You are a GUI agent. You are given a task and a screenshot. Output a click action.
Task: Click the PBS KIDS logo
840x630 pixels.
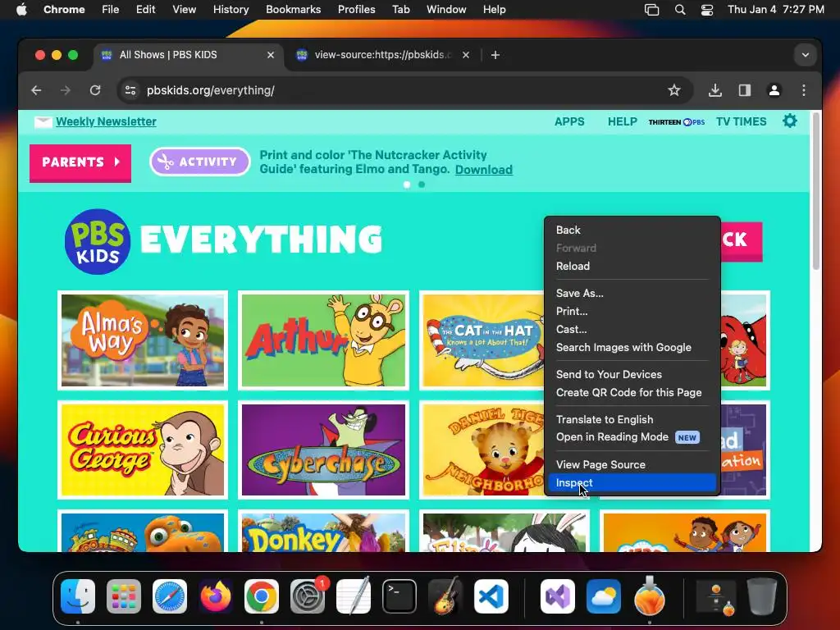tap(98, 242)
